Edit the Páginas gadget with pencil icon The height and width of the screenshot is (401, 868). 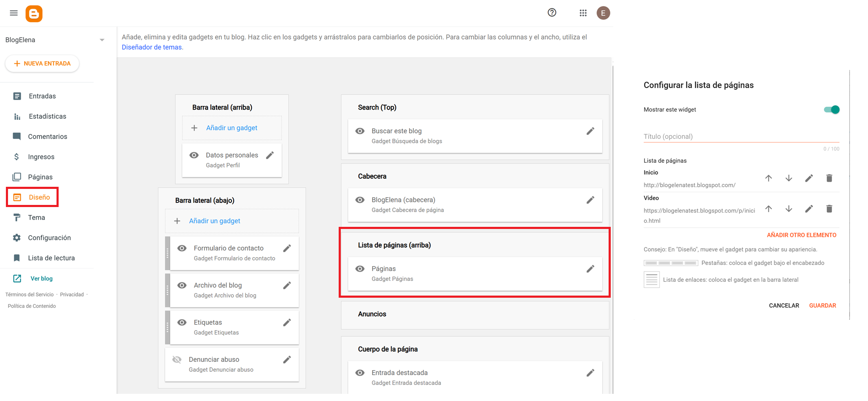pyautogui.click(x=590, y=269)
